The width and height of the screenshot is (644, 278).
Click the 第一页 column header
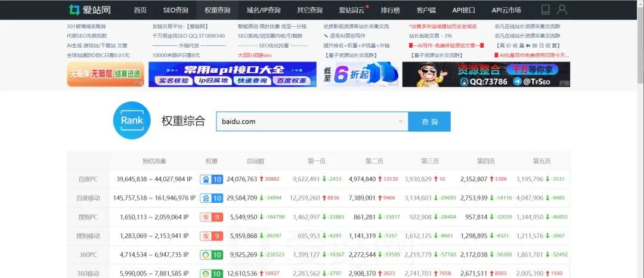pos(316,162)
